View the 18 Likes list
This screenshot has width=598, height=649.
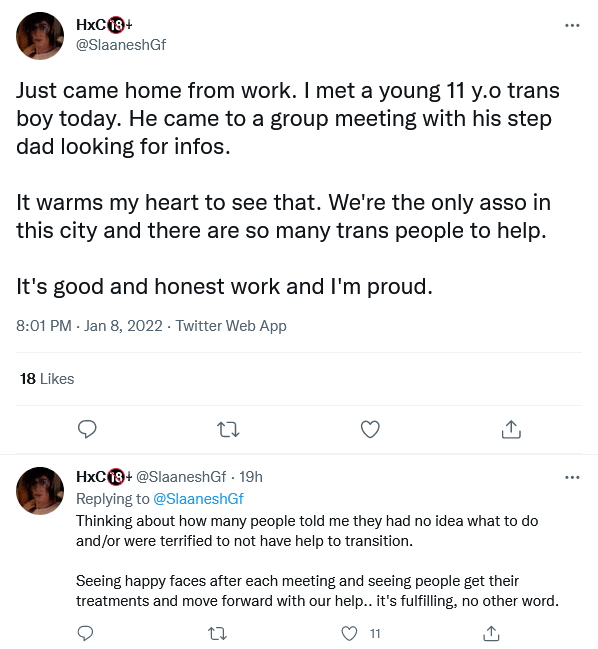tap(47, 379)
